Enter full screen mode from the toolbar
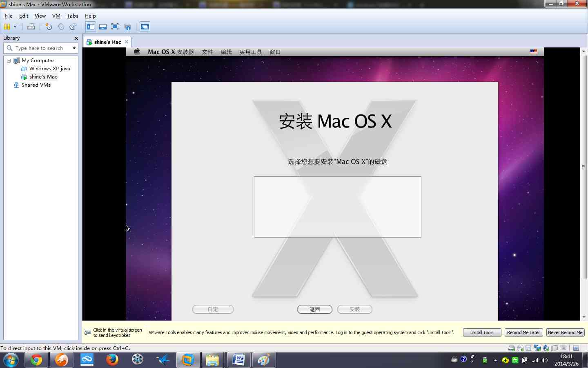Viewport: 588px width, 368px height. click(115, 27)
